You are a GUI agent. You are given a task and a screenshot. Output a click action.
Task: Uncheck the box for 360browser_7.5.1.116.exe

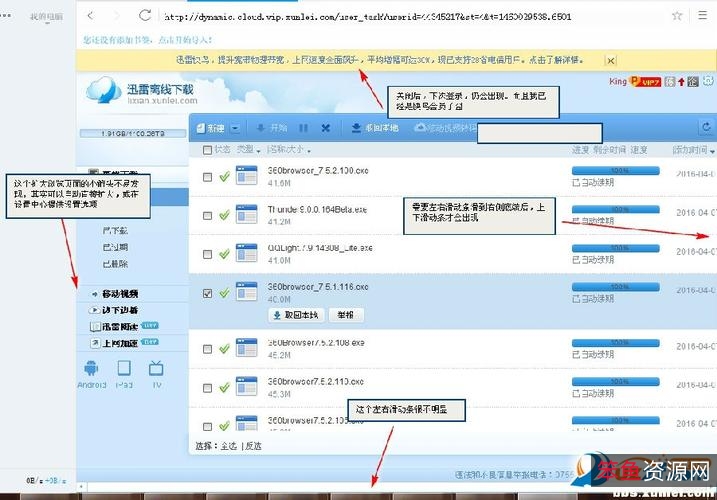tap(207, 293)
